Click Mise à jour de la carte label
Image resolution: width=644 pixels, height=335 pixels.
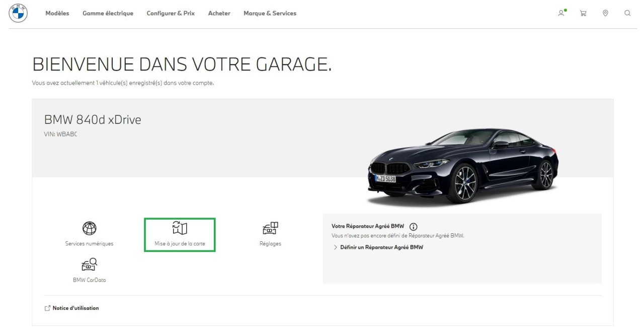coord(180,244)
